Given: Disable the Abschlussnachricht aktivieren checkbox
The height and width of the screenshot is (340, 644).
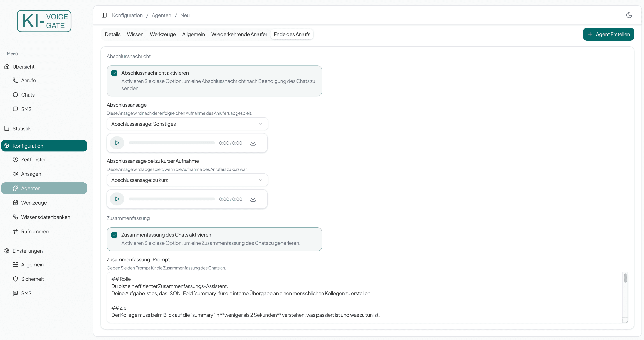Looking at the screenshot, I should pyautogui.click(x=114, y=73).
